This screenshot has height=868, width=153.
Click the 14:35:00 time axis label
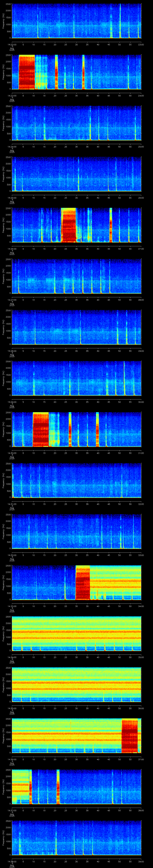click(x=12, y=708)
